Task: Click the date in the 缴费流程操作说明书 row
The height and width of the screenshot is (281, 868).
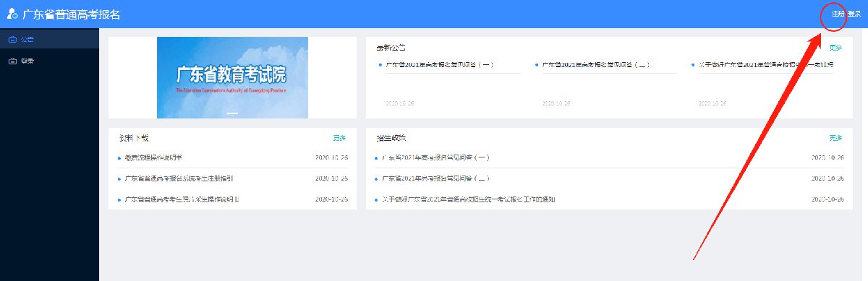Action: tap(331, 157)
